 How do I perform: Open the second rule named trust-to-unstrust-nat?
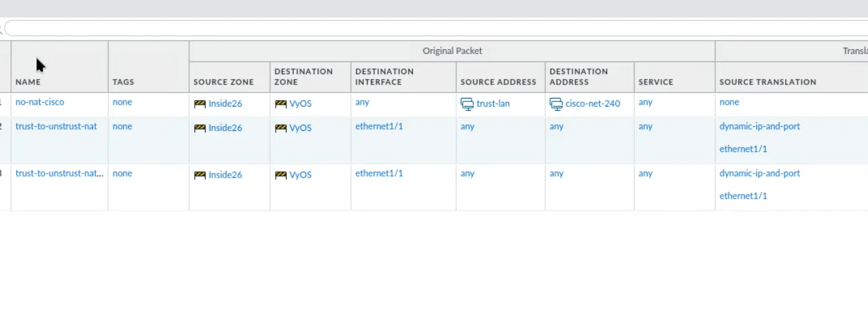56,127
